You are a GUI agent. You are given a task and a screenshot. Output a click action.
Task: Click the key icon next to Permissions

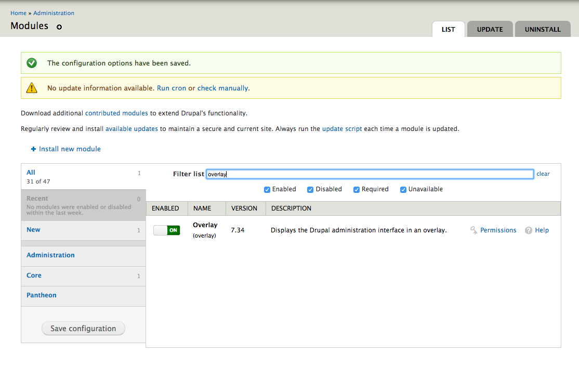point(473,230)
